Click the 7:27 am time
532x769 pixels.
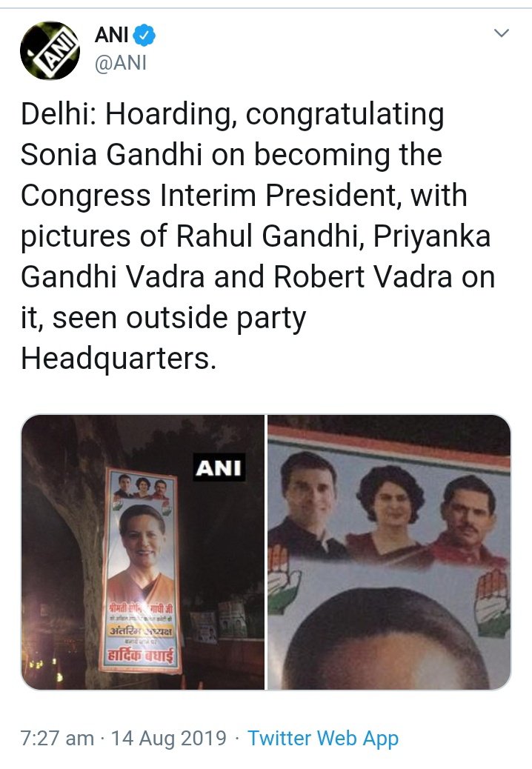point(57,738)
